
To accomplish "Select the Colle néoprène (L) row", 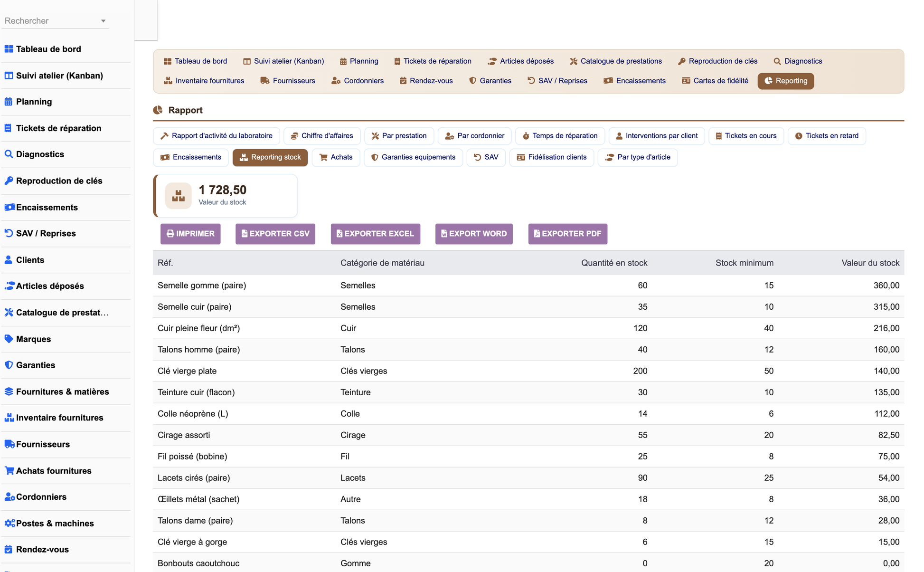I will pyautogui.click(x=528, y=414).
